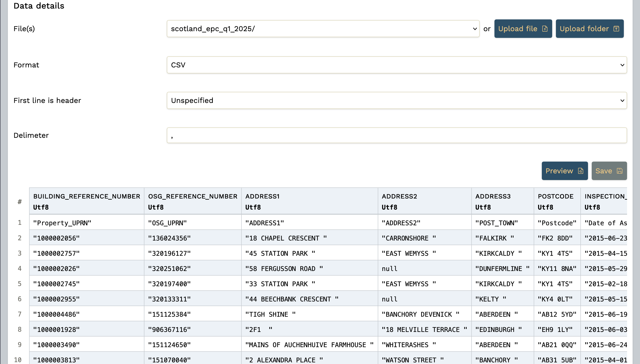Click the ADDRESS3 column header
Viewport: 640px width, 364px height.
493,196
